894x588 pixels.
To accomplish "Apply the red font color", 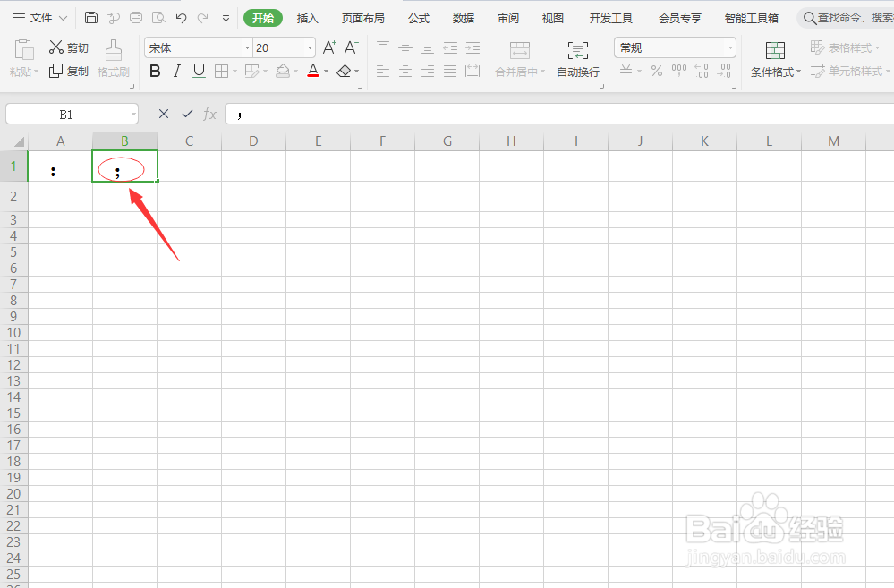I will coord(313,72).
